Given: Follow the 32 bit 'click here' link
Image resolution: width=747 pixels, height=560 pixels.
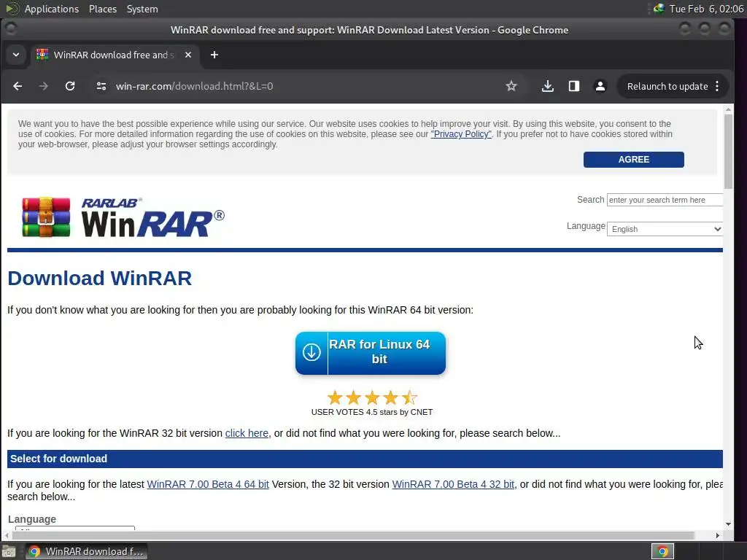Looking at the screenshot, I should [x=247, y=433].
